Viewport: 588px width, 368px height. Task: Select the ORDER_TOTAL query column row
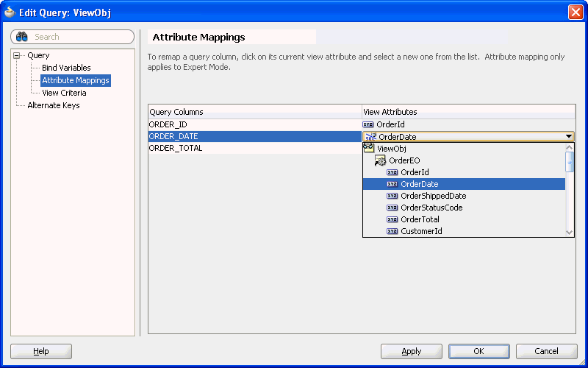click(x=255, y=149)
